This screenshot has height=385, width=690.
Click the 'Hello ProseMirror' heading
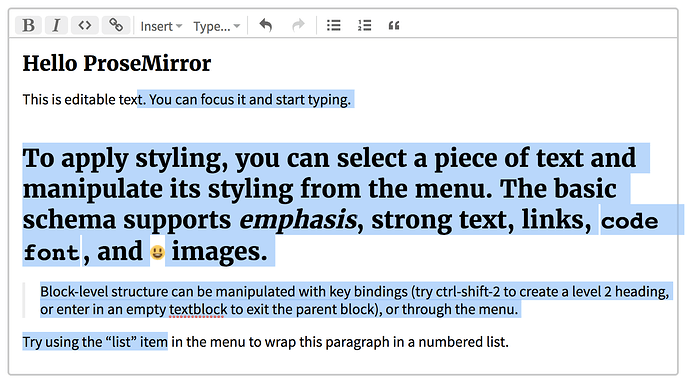pos(117,63)
